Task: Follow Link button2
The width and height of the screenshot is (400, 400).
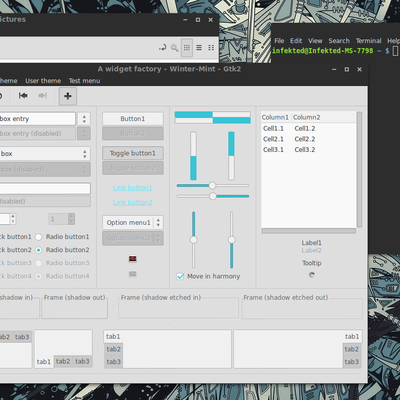Action: [133, 202]
